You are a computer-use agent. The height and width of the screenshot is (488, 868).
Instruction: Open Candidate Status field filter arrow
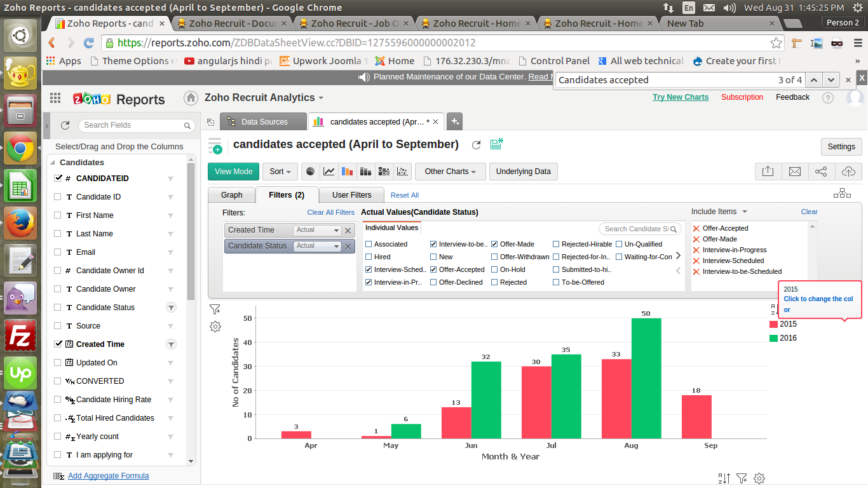tap(171, 308)
